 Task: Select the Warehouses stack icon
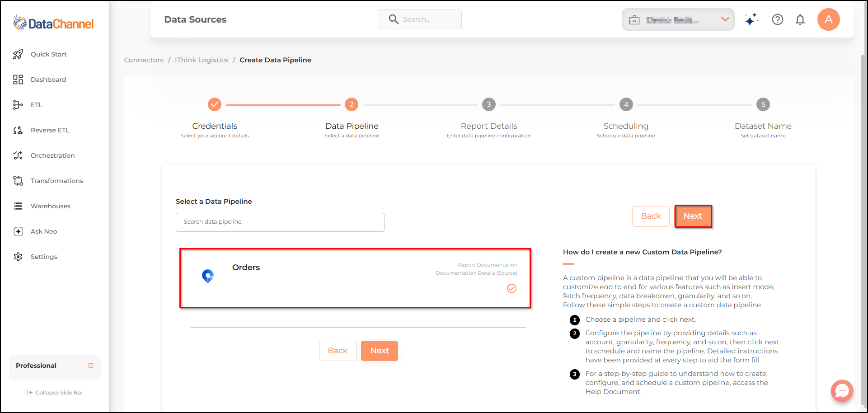tap(18, 206)
